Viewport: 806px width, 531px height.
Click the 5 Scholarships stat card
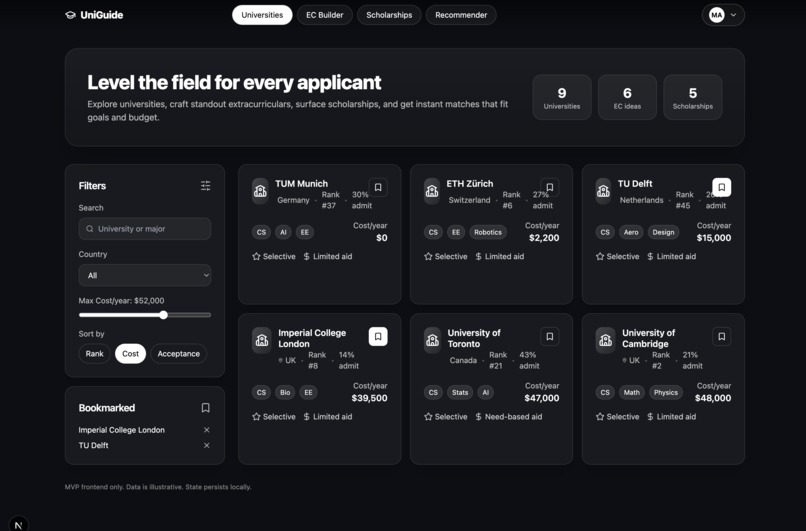[x=692, y=97]
